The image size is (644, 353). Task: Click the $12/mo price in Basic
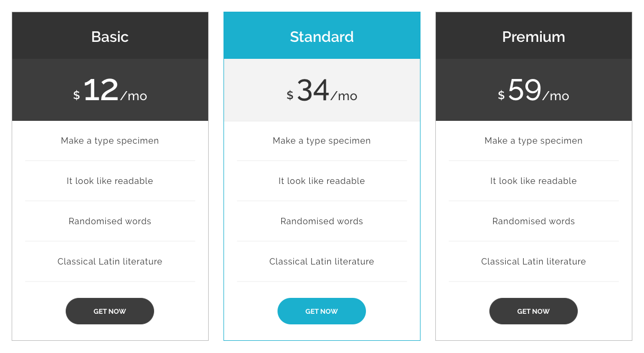tap(110, 91)
